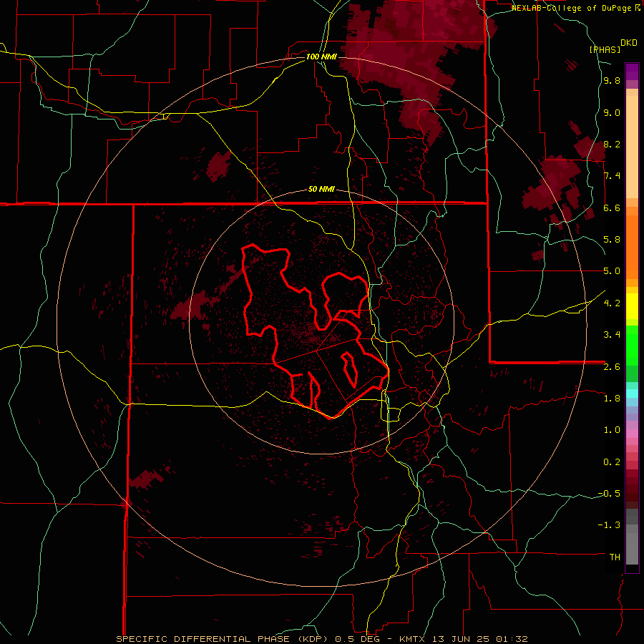
Task: Click the -0.5 legend value
Action: [609, 494]
